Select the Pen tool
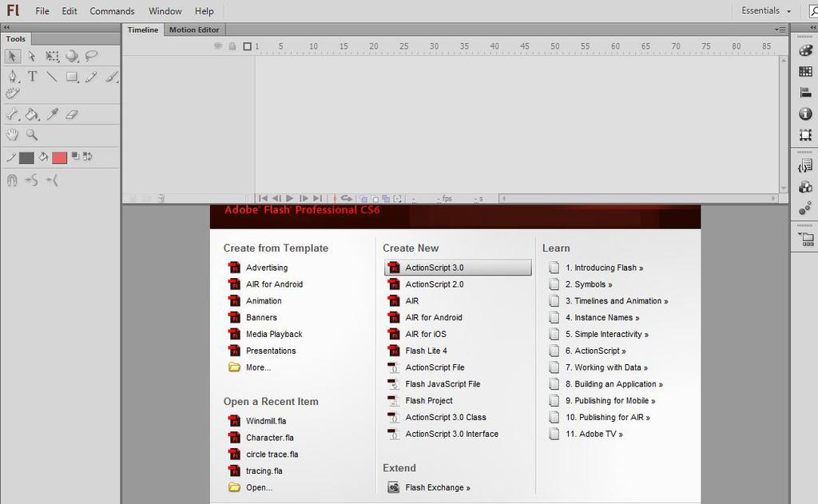Image resolution: width=818 pixels, height=504 pixels. tap(11, 77)
